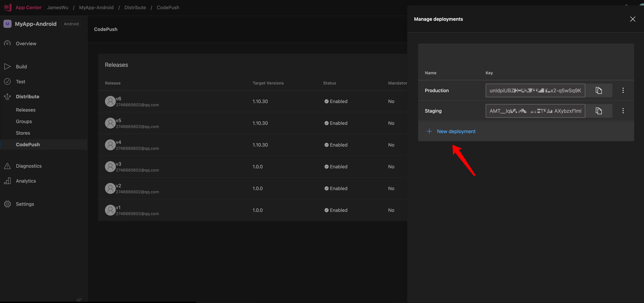The width and height of the screenshot is (644, 303).
Task: Click the JamesWu breadcrumb link
Action: [x=58, y=7]
